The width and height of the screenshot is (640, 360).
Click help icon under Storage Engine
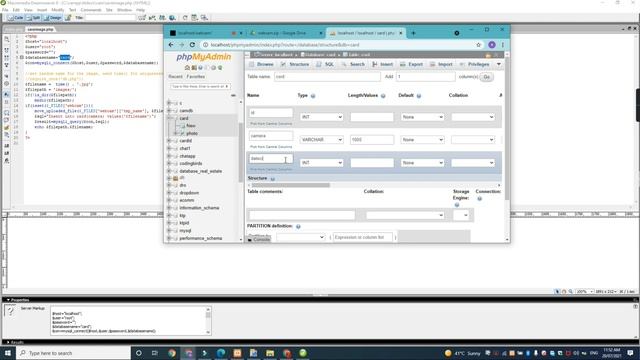(x=457, y=205)
